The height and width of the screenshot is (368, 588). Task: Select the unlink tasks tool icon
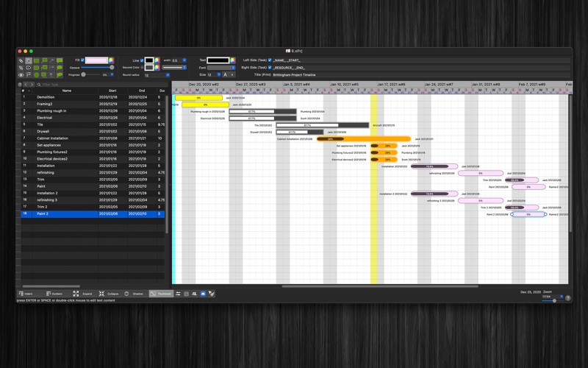[21, 68]
